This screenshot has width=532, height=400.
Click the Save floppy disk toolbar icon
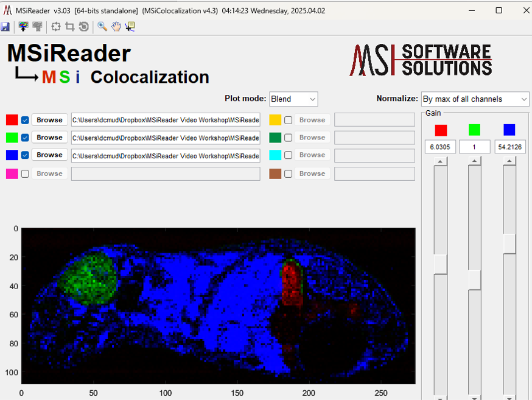click(5, 27)
